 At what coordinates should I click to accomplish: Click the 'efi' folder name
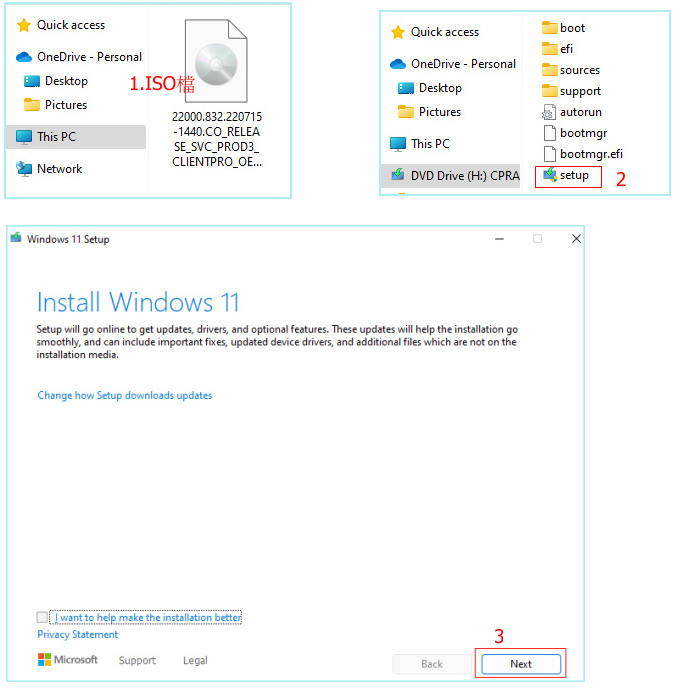click(566, 48)
